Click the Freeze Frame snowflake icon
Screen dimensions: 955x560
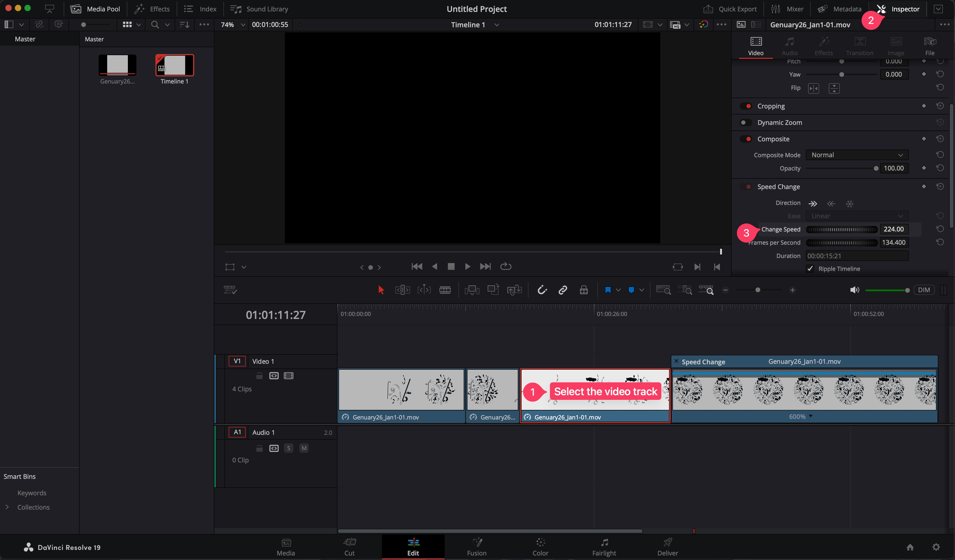click(x=850, y=203)
